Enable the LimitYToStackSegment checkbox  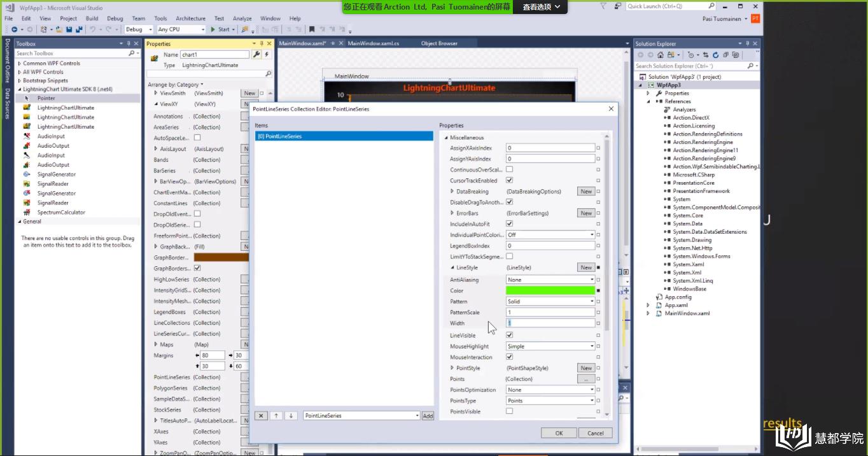click(509, 256)
